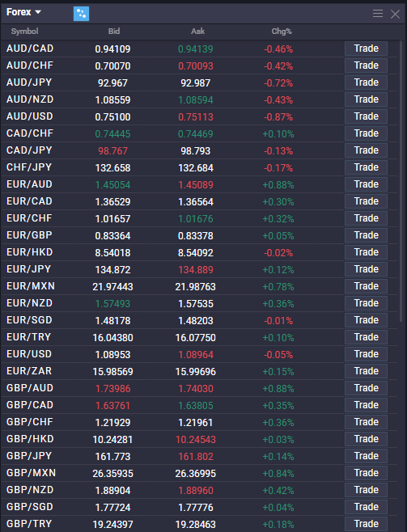Click the watchlist vertical scrollbar
Viewport: 407px width, 532px height.
401,182
